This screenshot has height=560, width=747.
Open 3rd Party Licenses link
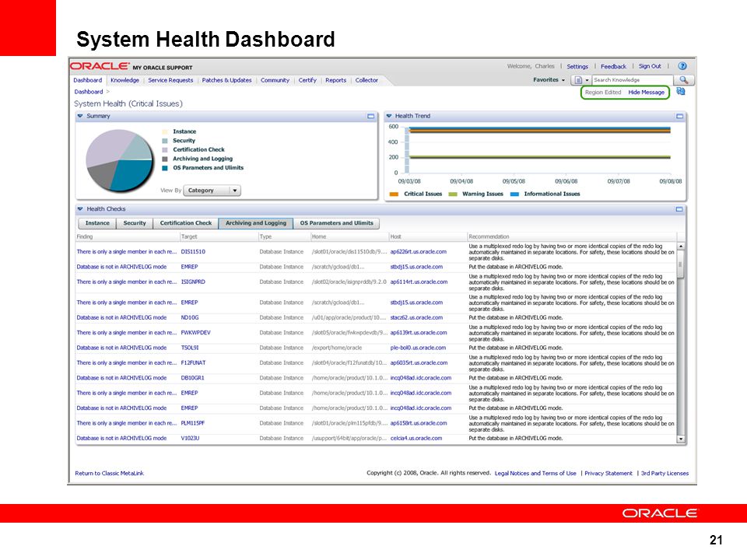[665, 474]
